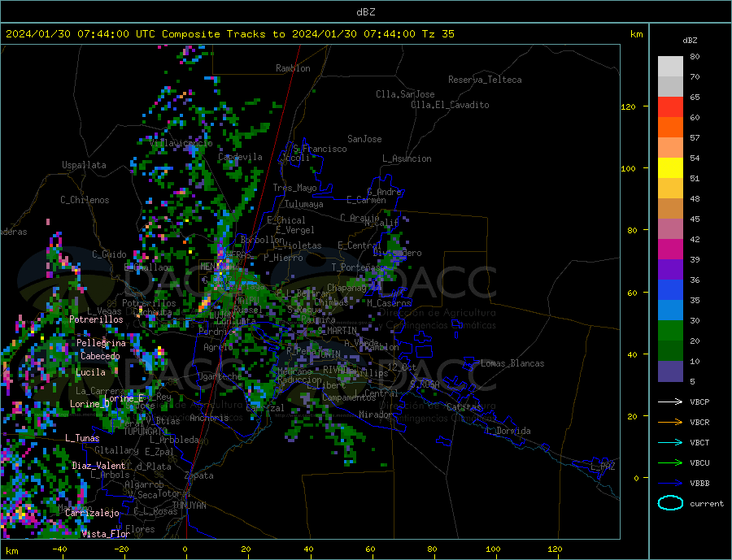Click the P_Hierro map label
This screenshot has height=560, width=732.
click(283, 258)
